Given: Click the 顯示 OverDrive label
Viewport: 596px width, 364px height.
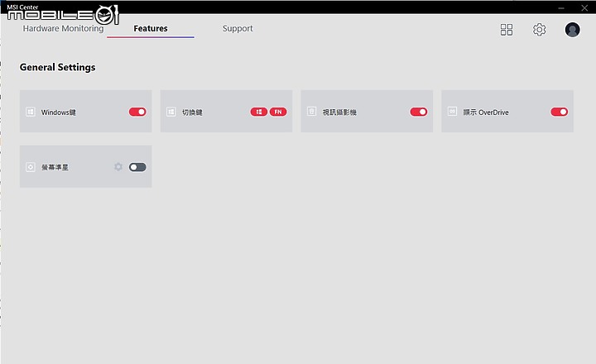Looking at the screenshot, I should click(486, 113).
